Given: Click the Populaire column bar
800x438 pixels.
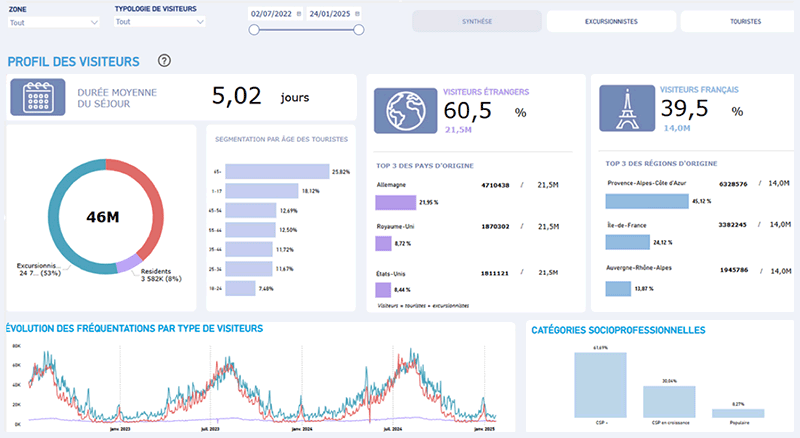Looking at the screenshot, I should [x=738, y=413].
